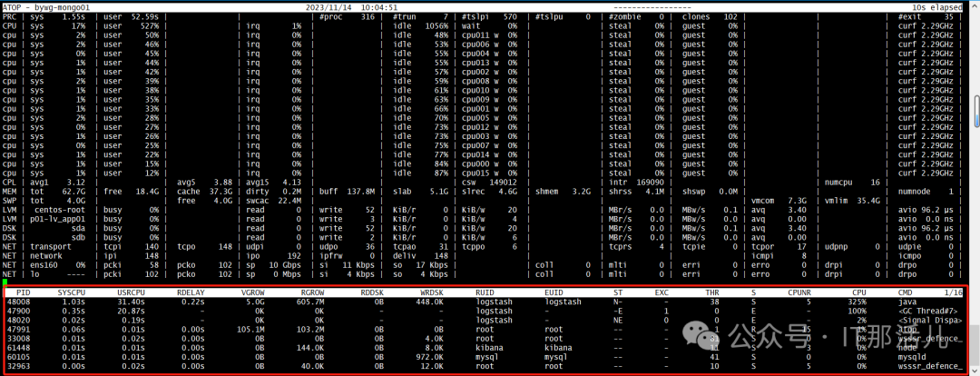Click the NET transport label
The image size is (980, 376).
[52, 246]
